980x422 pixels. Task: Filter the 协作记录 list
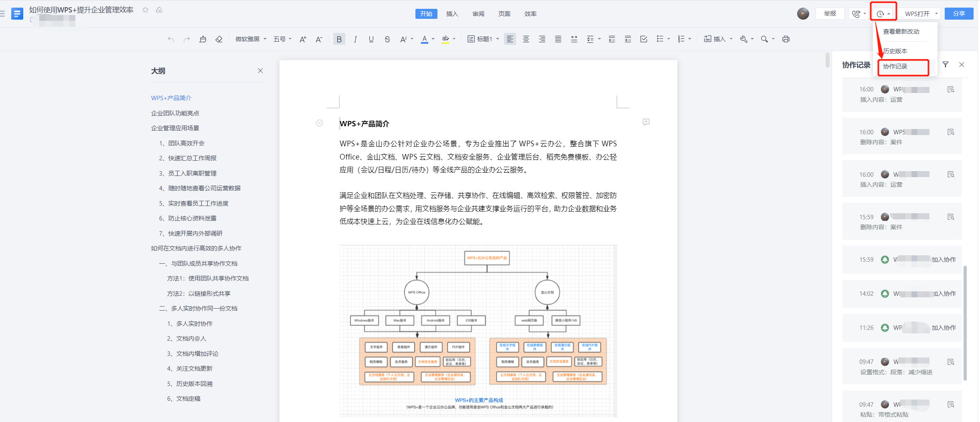tap(946, 65)
